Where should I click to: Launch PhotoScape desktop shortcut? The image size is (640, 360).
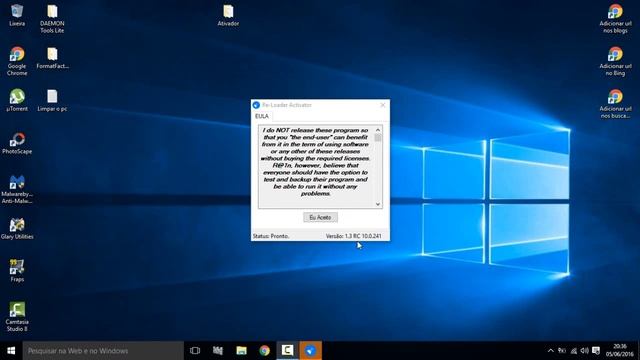click(x=17, y=143)
